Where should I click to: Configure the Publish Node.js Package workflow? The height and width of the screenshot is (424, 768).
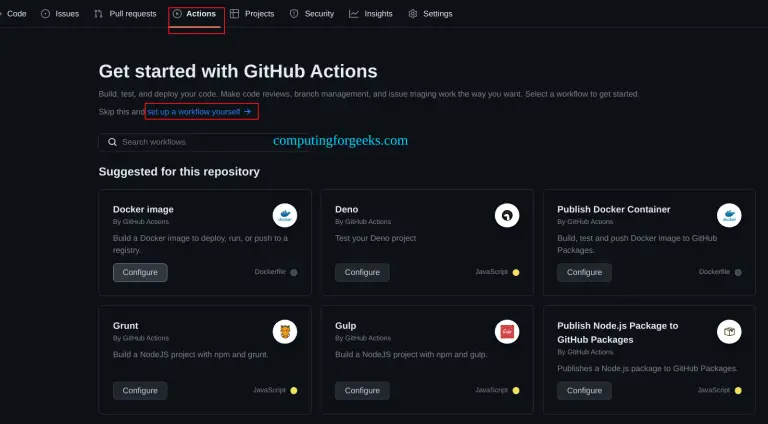point(584,390)
